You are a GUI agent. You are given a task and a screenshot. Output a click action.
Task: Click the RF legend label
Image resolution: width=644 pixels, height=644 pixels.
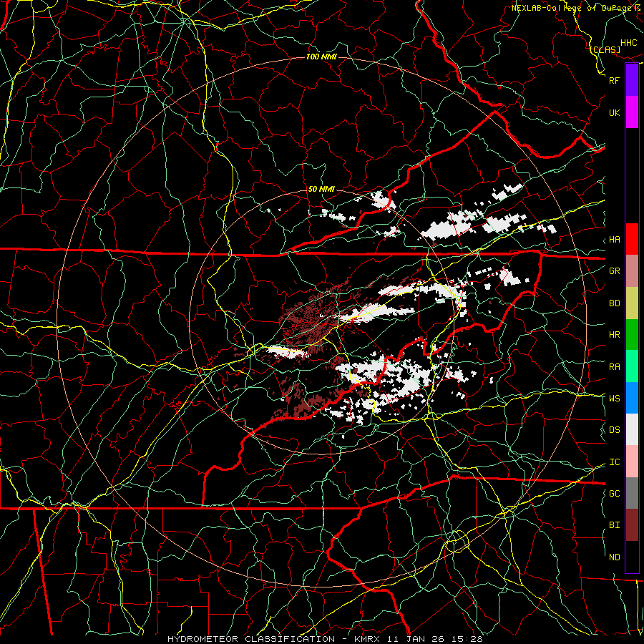(614, 80)
